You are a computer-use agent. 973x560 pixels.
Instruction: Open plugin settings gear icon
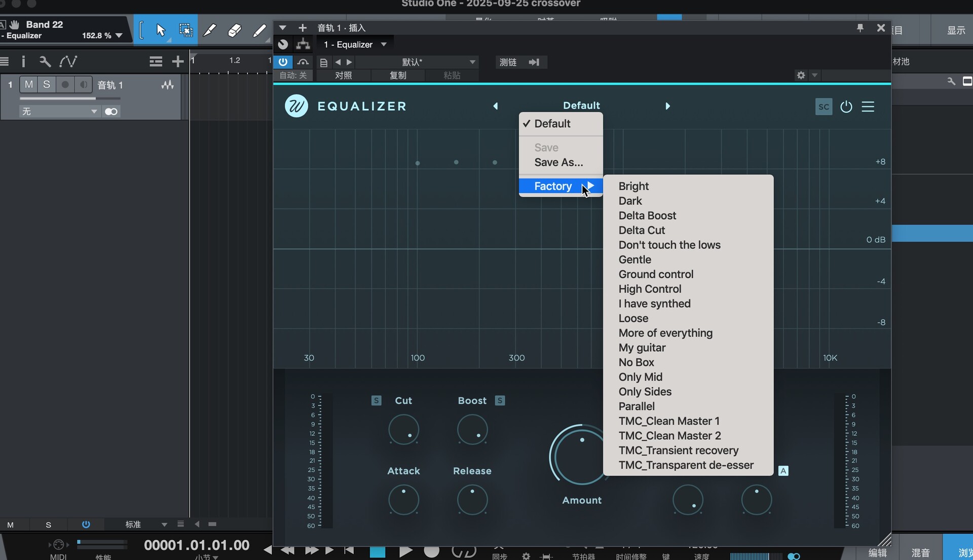click(x=801, y=75)
